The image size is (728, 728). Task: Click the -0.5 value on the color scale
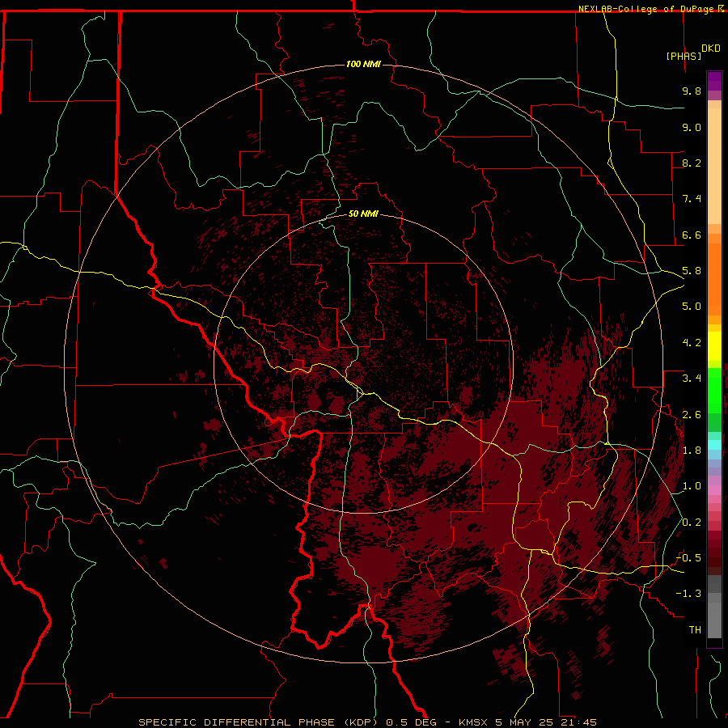pyautogui.click(x=688, y=558)
